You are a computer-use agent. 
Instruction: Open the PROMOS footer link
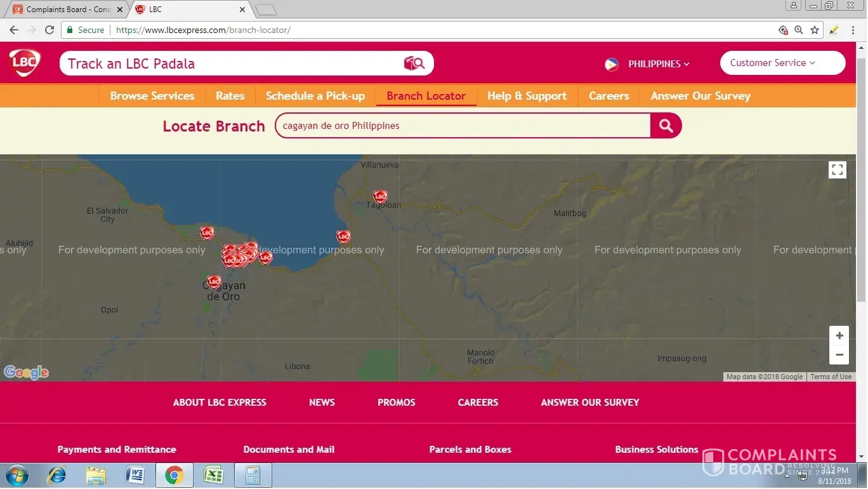coord(396,403)
